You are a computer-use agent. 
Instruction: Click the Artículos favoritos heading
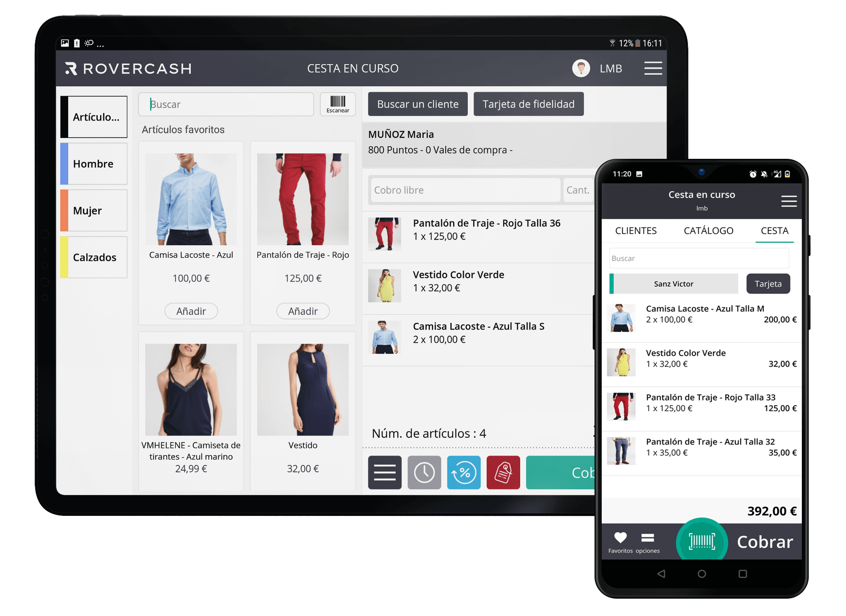[183, 130]
